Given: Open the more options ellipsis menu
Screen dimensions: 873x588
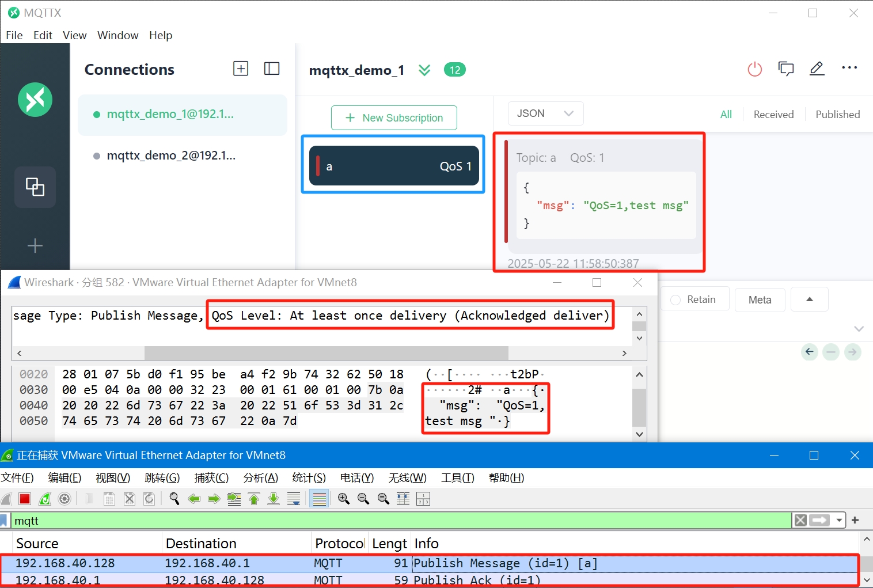Looking at the screenshot, I should point(849,68).
